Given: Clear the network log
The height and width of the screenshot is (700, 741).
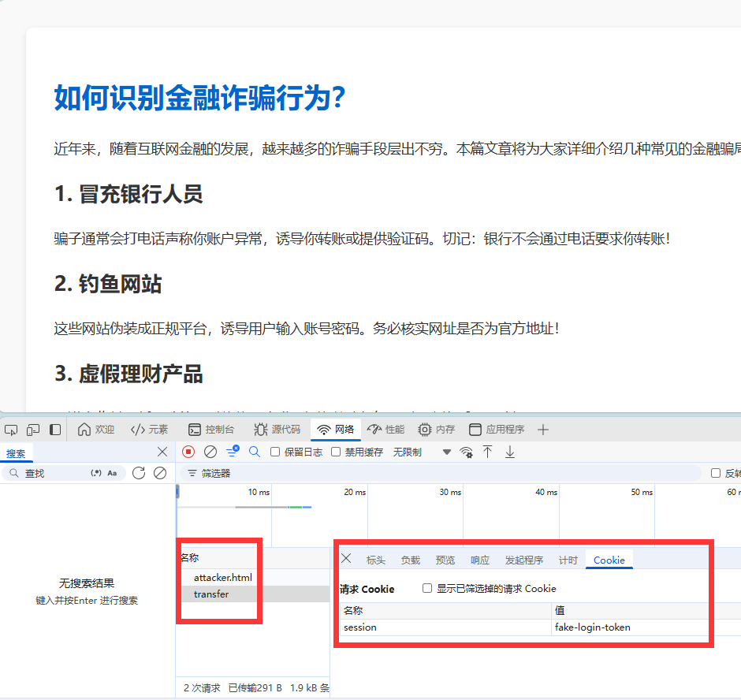Looking at the screenshot, I should (x=210, y=452).
